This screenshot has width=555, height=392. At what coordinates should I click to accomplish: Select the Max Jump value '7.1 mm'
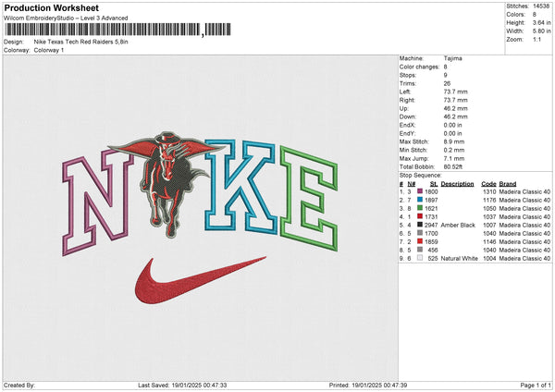point(454,158)
